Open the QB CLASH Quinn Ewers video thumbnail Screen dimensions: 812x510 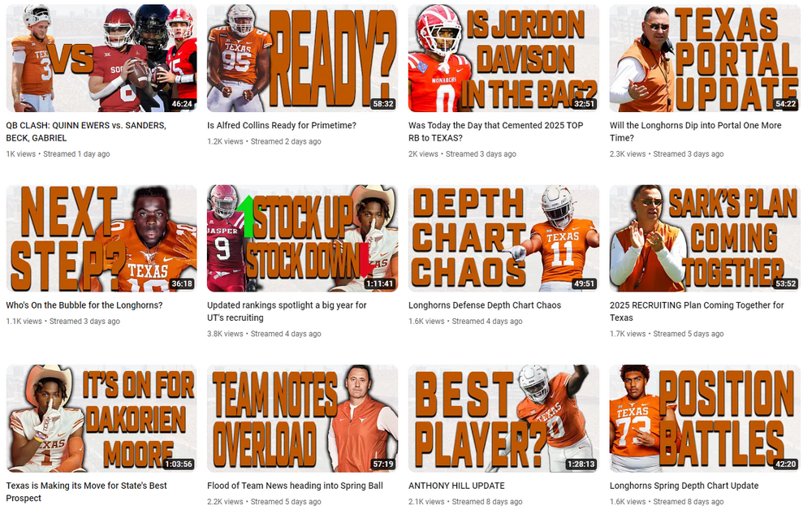[x=101, y=58]
